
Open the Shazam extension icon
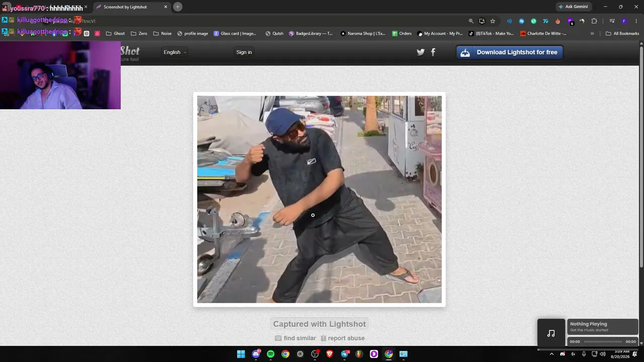coord(521,21)
